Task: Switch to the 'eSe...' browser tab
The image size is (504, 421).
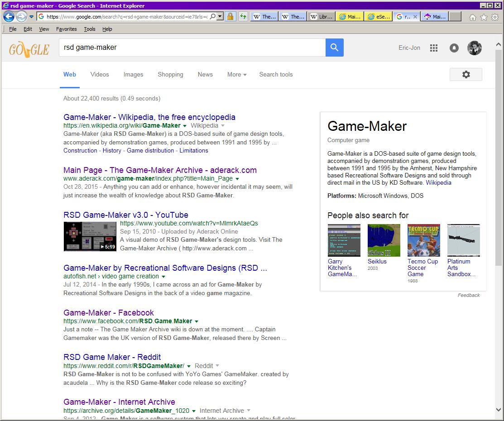Action: pyautogui.click(x=379, y=17)
